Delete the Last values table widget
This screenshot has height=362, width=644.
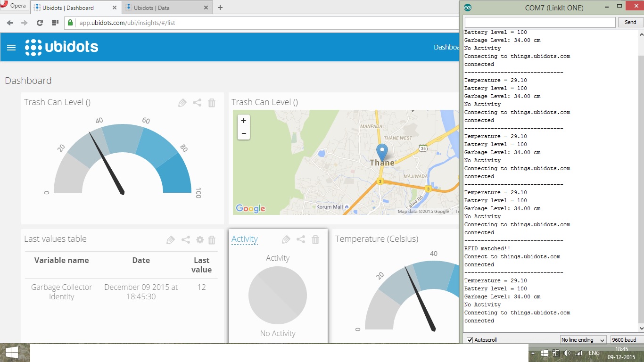point(212,240)
